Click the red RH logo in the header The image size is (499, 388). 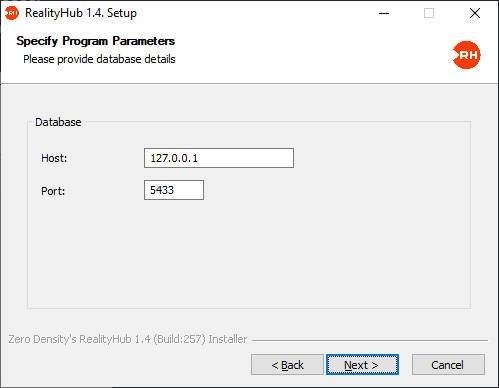[x=467, y=55]
